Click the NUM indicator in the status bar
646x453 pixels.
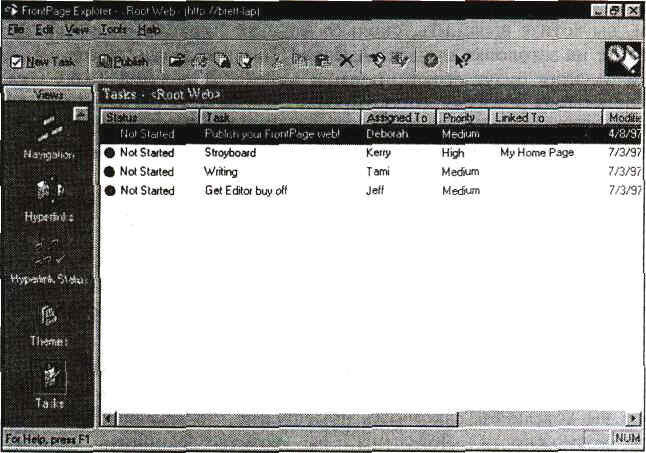point(627,438)
